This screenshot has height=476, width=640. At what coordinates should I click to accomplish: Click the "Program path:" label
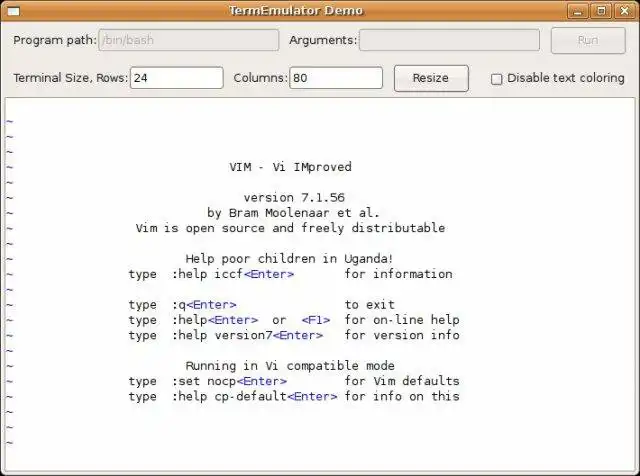pyautogui.click(x=55, y=40)
